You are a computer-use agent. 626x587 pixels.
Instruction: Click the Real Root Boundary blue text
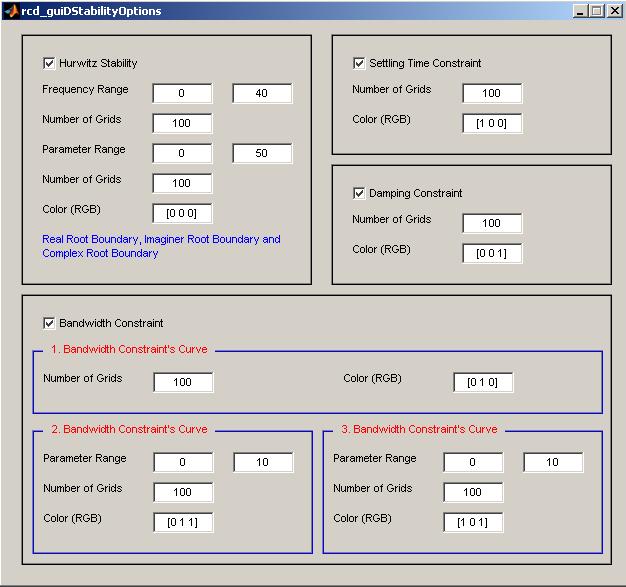161,246
